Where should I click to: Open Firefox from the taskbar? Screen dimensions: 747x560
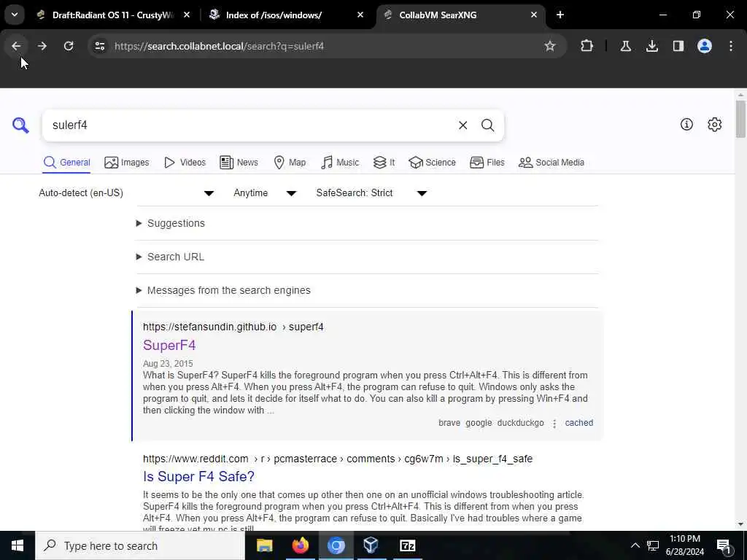pos(300,545)
